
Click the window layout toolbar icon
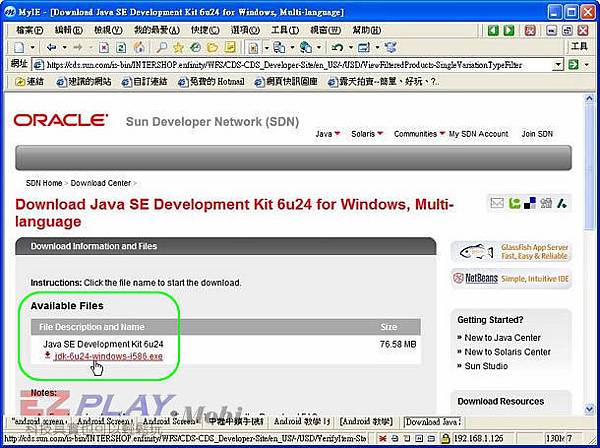364,47
